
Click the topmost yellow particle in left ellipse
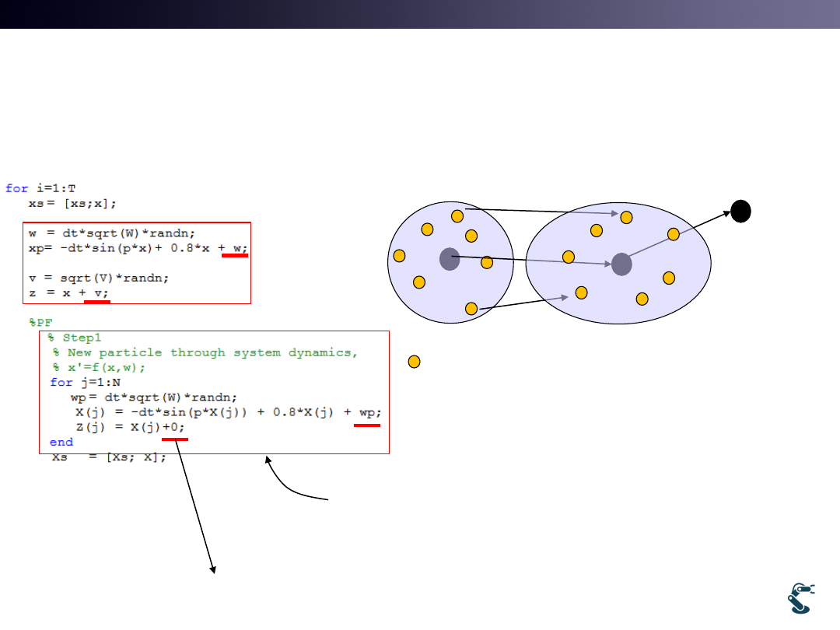[457, 215]
